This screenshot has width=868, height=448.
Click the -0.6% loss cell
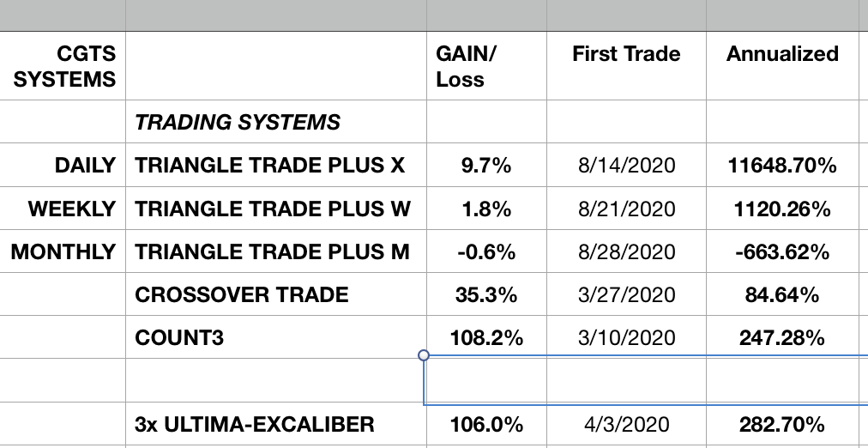click(x=485, y=251)
